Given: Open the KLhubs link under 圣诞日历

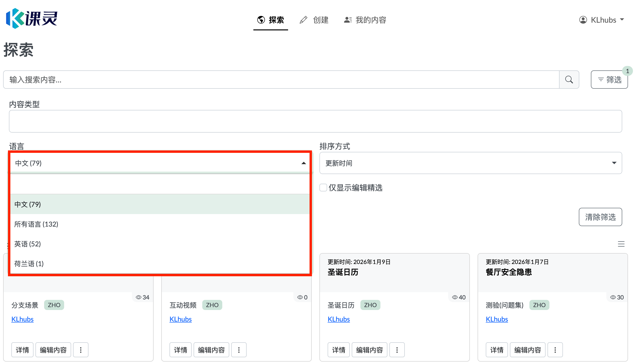Looking at the screenshot, I should [338, 319].
